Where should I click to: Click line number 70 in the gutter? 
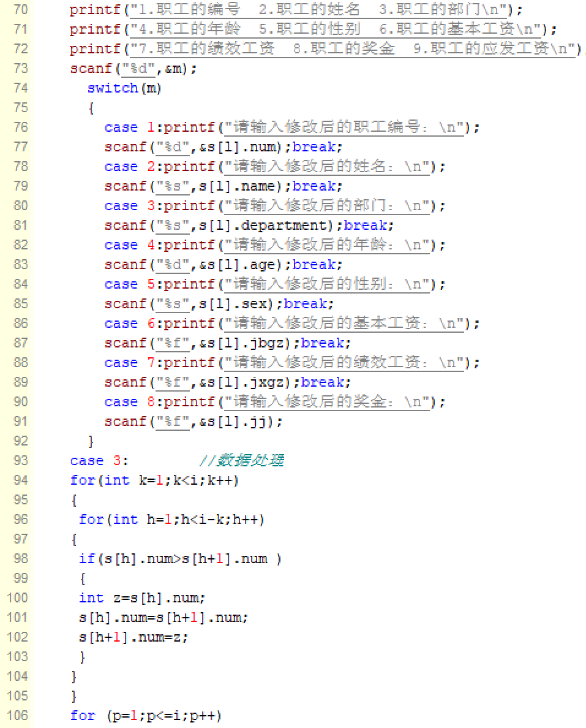click(x=20, y=9)
